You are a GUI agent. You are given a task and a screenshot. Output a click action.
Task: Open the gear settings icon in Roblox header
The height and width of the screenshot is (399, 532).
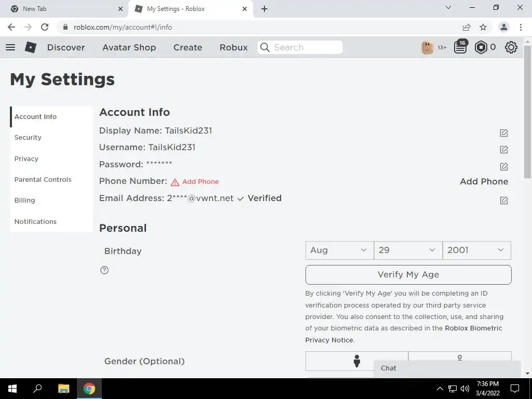[x=511, y=47]
